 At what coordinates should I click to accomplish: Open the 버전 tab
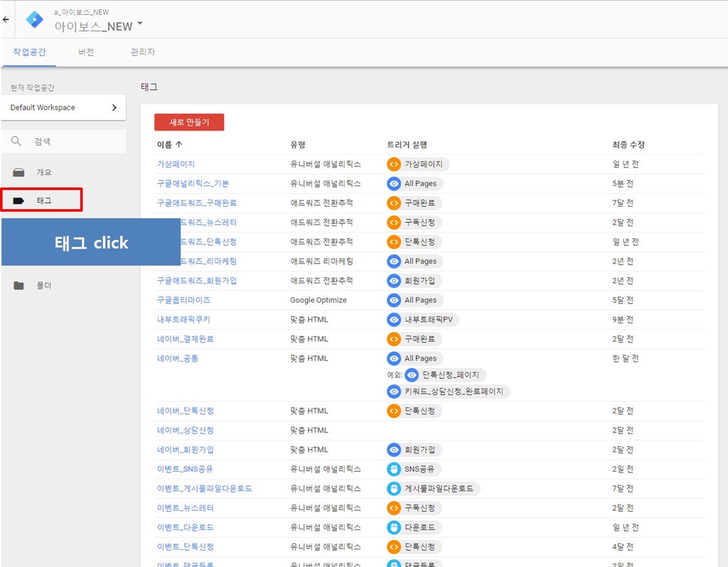point(86,52)
